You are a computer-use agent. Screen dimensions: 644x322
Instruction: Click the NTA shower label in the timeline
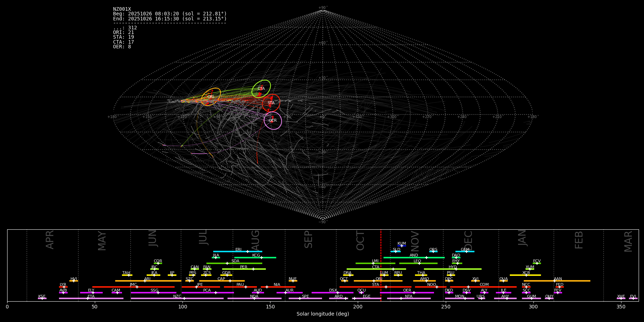[x=409, y=297]
